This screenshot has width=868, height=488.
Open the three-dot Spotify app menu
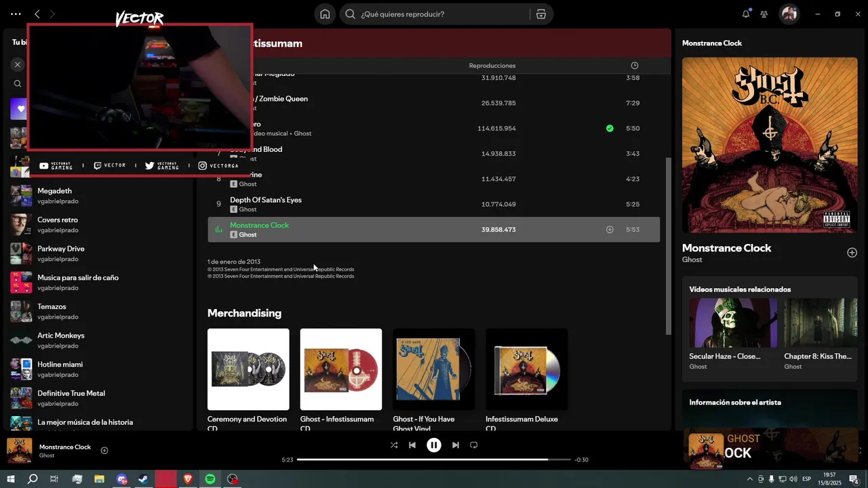coord(16,14)
